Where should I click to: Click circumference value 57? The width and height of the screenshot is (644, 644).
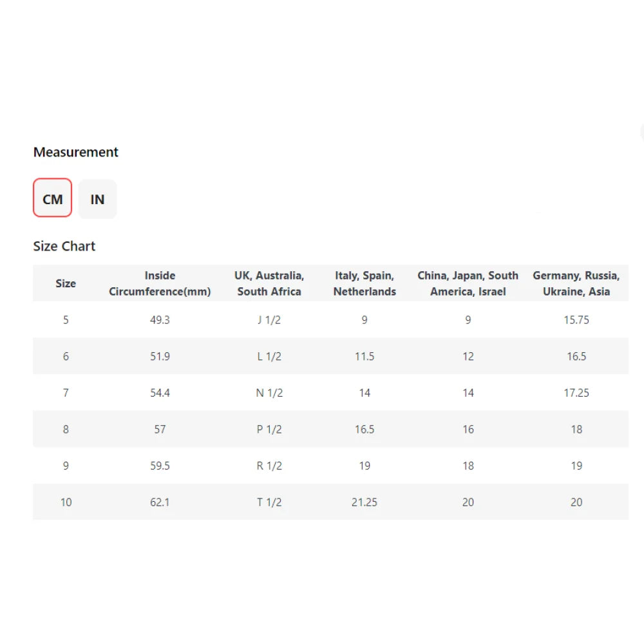160,429
